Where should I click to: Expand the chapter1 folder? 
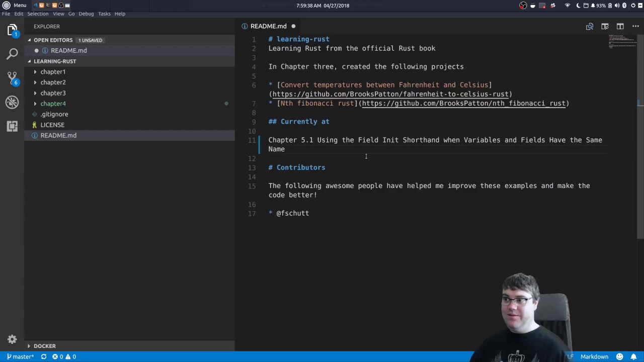53,71
